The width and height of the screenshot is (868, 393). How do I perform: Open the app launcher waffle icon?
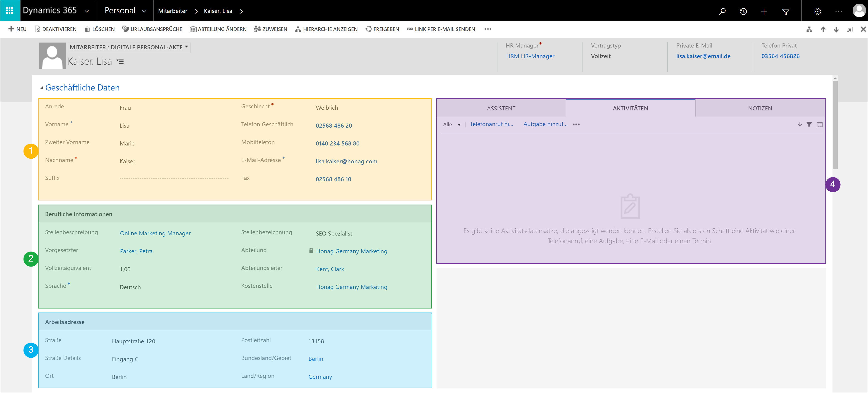pos(10,11)
